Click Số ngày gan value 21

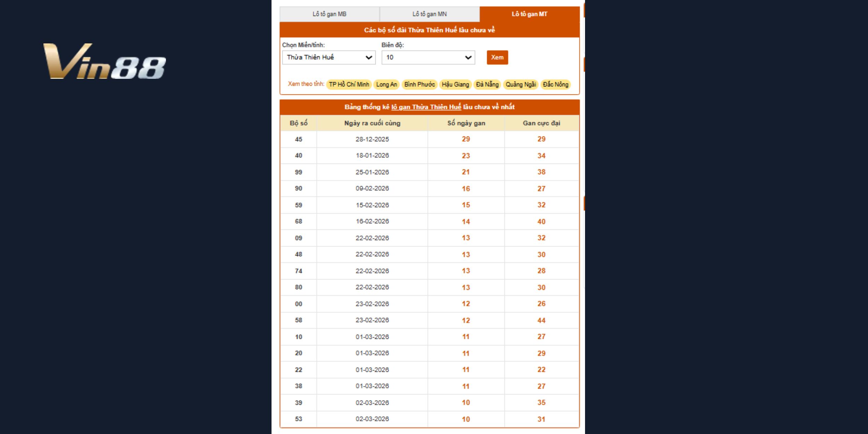[x=466, y=172]
